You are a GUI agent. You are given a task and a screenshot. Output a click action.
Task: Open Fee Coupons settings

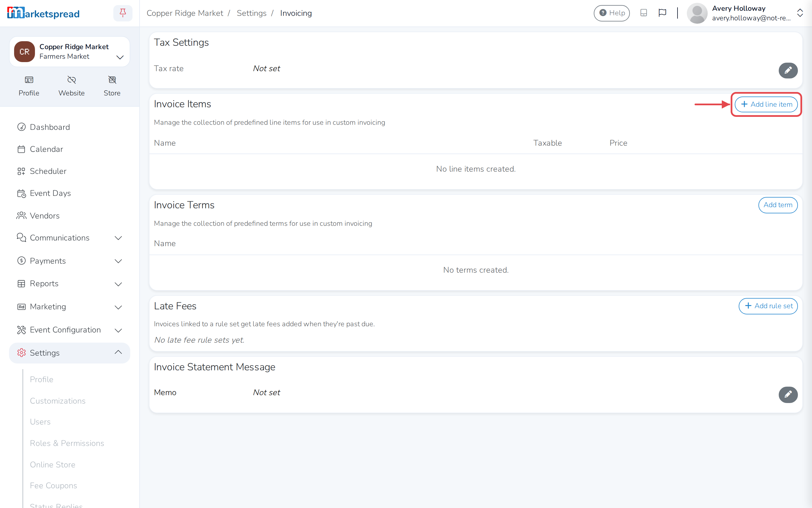53,485
